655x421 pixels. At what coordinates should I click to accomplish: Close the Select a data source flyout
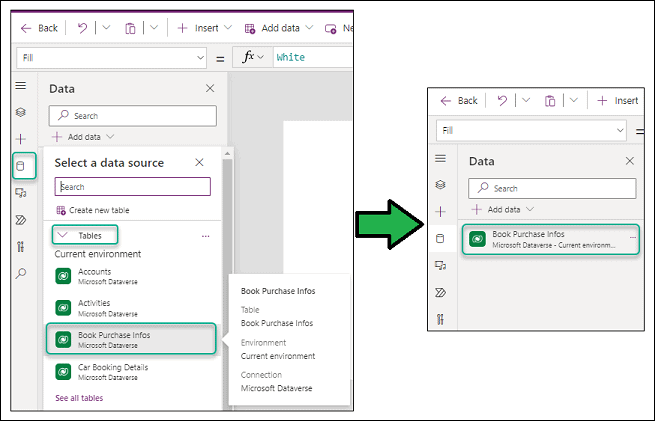(199, 162)
